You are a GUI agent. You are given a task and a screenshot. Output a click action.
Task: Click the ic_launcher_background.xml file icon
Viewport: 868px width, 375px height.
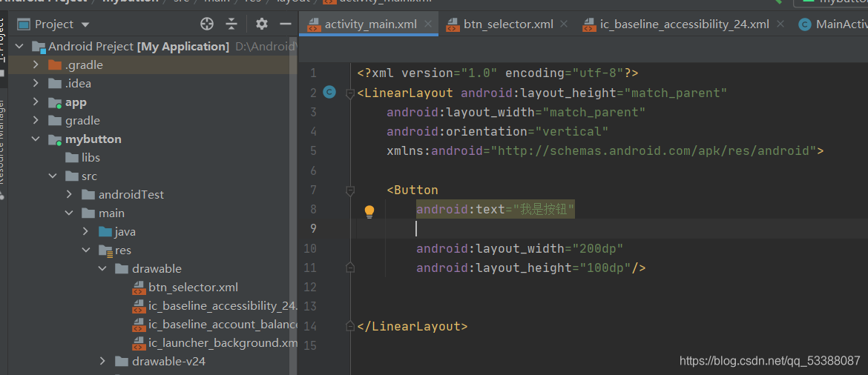[x=139, y=343]
